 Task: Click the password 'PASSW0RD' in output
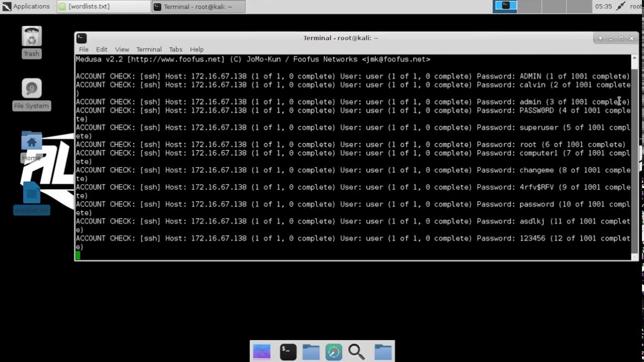tap(536, 111)
